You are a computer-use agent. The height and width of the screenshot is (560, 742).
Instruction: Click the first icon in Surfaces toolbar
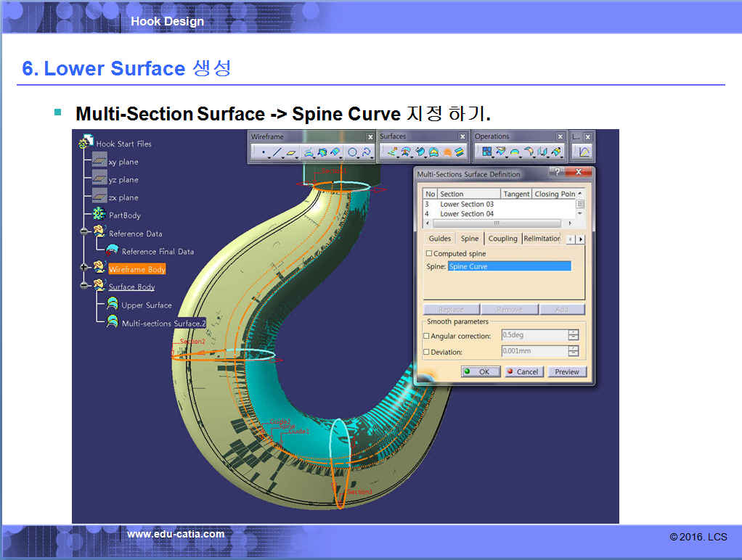[392, 152]
